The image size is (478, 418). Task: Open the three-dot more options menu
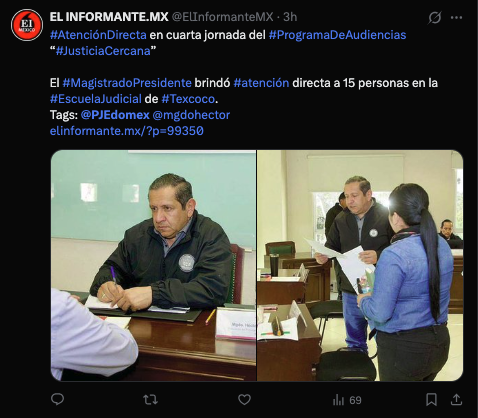coord(456,17)
